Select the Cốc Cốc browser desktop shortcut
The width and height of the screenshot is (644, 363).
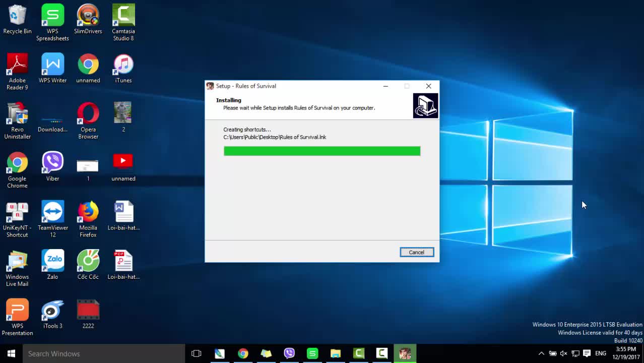88,265
